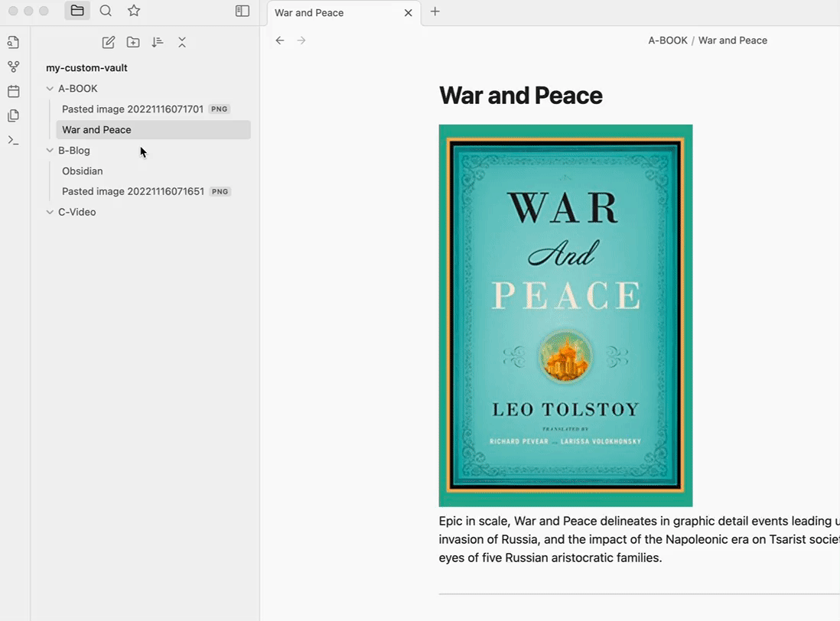Close the War and Peace tab

409,13
